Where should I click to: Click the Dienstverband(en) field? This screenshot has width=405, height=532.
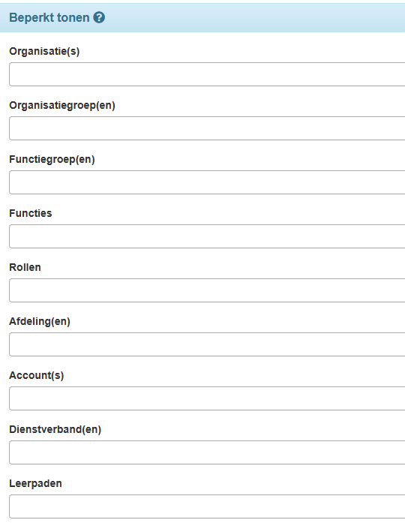pyautogui.click(x=207, y=452)
